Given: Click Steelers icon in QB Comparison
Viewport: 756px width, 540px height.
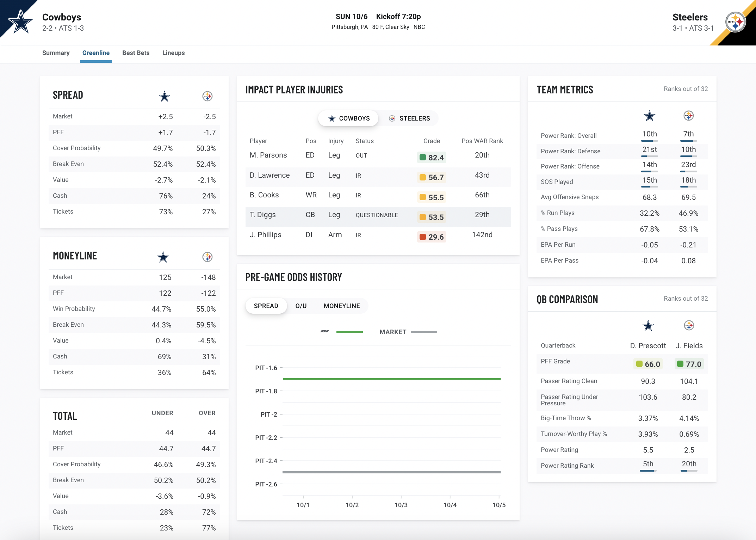Looking at the screenshot, I should pos(689,325).
